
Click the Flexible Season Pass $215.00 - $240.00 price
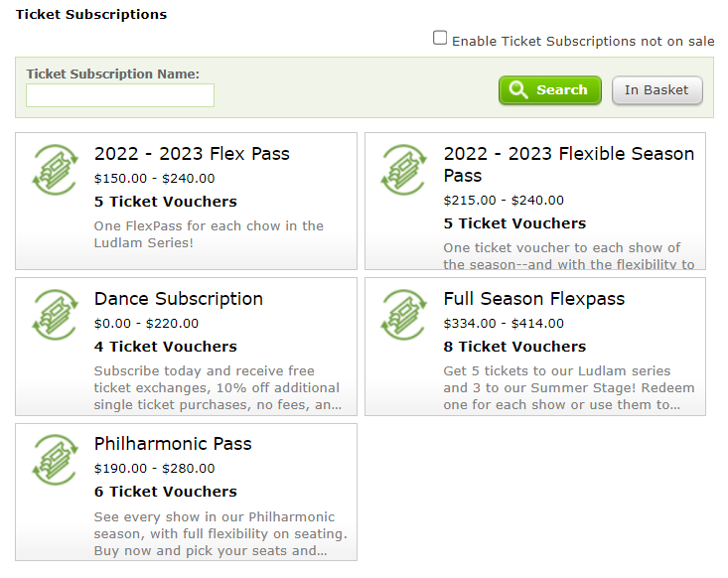point(504,201)
